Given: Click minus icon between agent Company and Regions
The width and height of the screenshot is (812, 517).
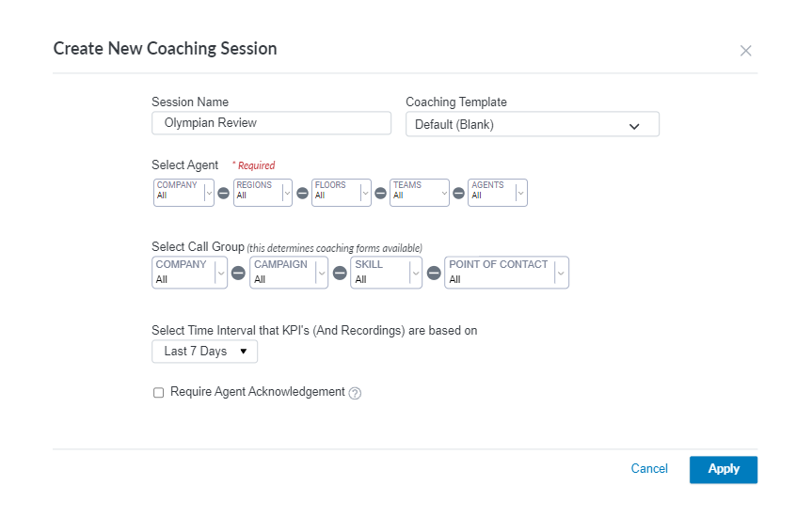Looking at the screenshot, I should point(224,194).
